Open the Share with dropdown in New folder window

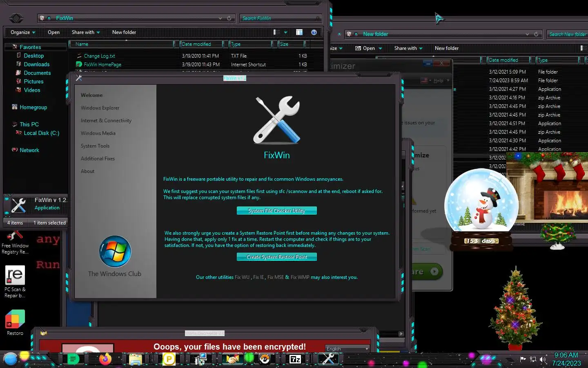point(408,48)
